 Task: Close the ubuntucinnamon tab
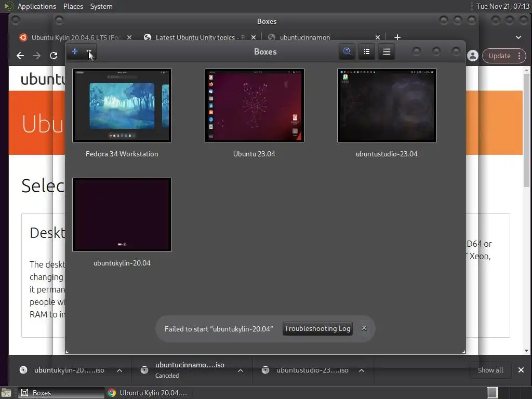pos(378,37)
